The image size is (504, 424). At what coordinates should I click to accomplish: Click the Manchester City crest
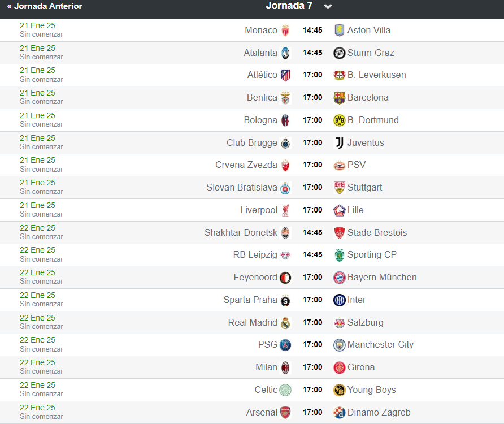(x=339, y=345)
